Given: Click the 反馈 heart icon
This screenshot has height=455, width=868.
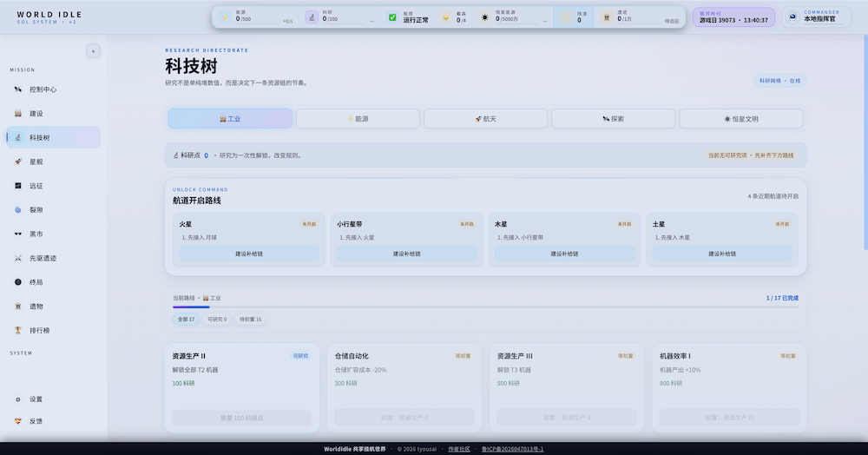Looking at the screenshot, I should (17, 421).
